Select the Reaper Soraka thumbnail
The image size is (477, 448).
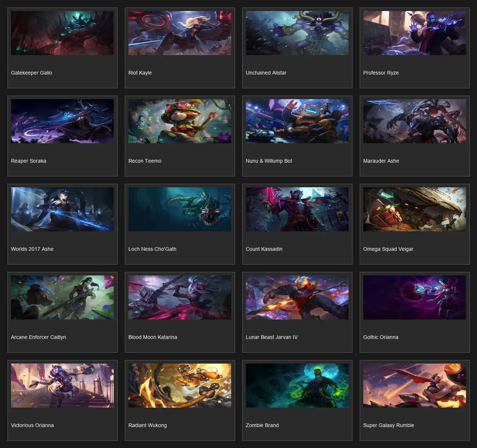pyautogui.click(x=62, y=121)
